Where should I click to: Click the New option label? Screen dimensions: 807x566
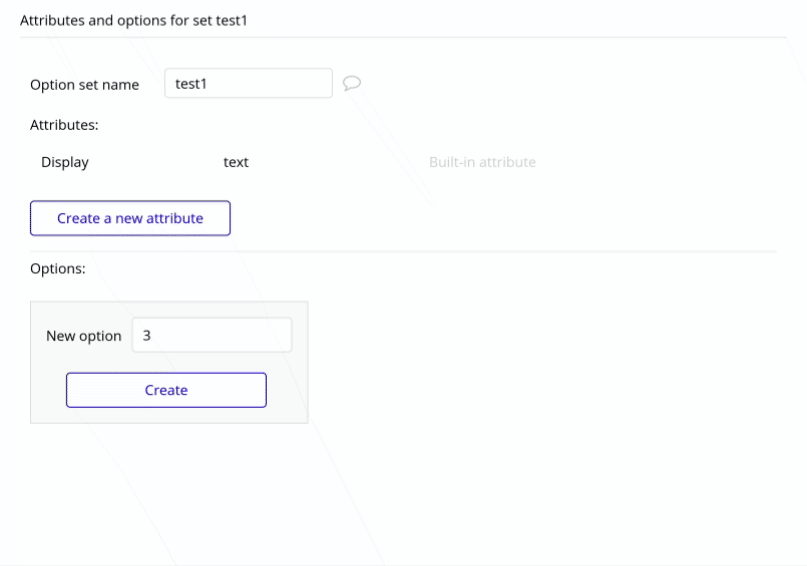[x=84, y=336]
